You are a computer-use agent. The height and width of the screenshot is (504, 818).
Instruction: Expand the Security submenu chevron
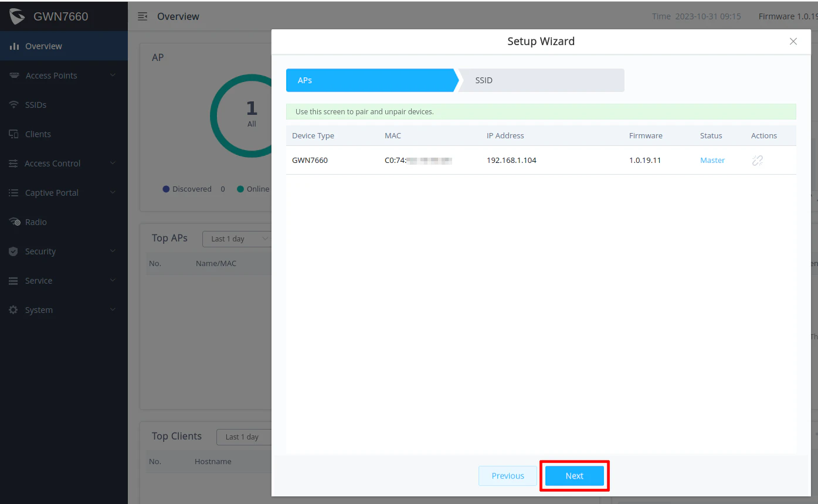coord(113,251)
